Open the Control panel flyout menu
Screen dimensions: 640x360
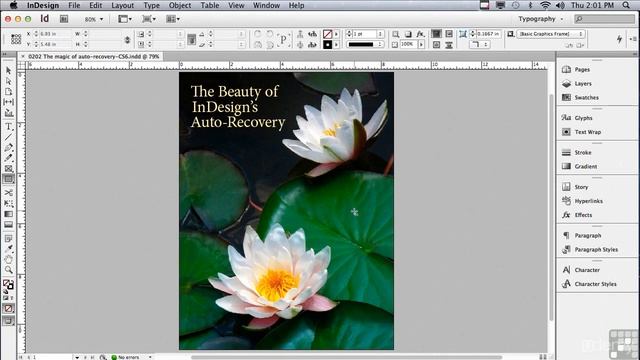pyautogui.click(x=633, y=39)
